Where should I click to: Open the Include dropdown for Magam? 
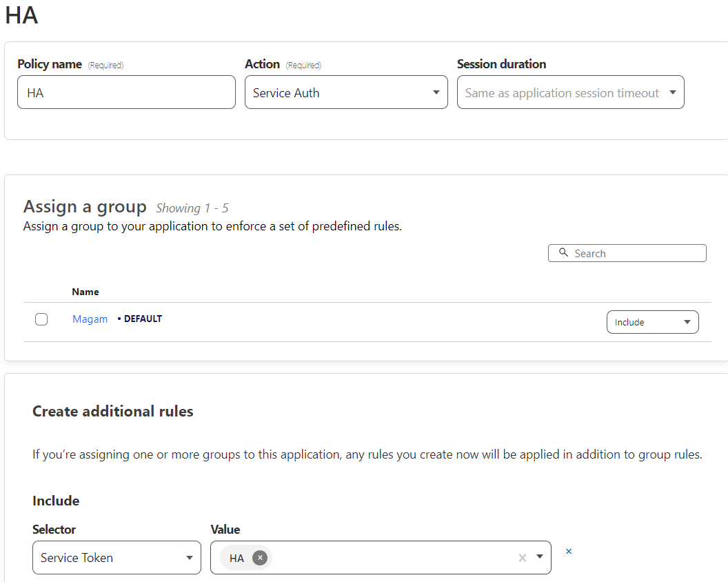[x=652, y=322]
